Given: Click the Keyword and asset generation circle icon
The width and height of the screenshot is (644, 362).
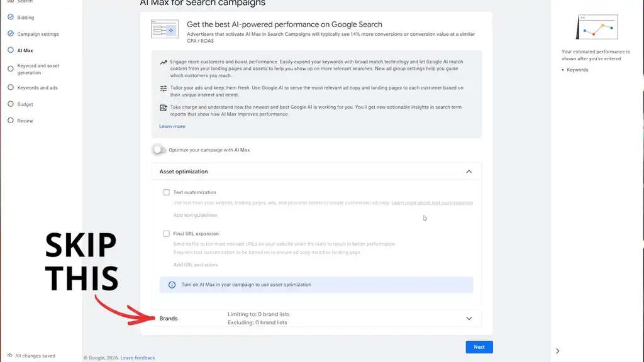Looking at the screenshot, I should 11,69.
